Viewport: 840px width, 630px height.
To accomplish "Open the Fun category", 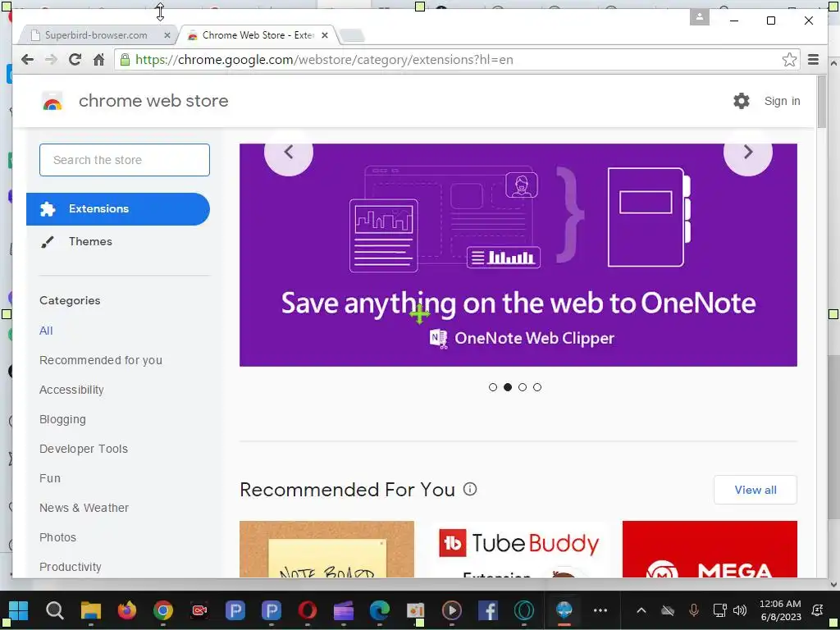I will coord(50,478).
